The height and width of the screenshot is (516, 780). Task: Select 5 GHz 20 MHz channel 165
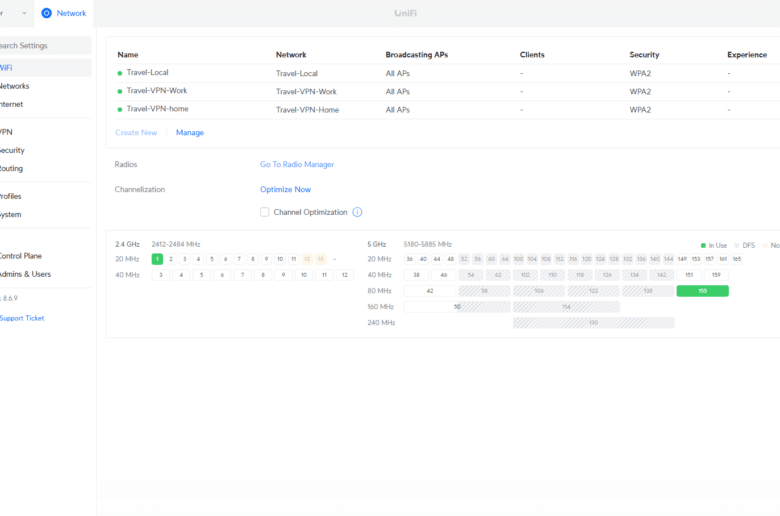click(x=737, y=259)
